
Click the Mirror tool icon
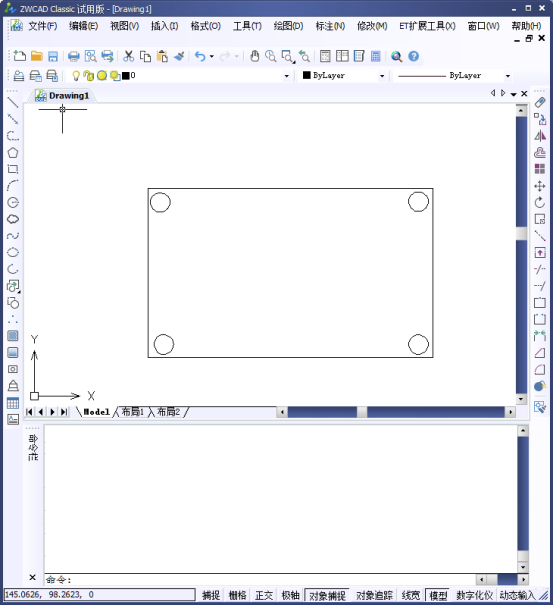[540, 136]
